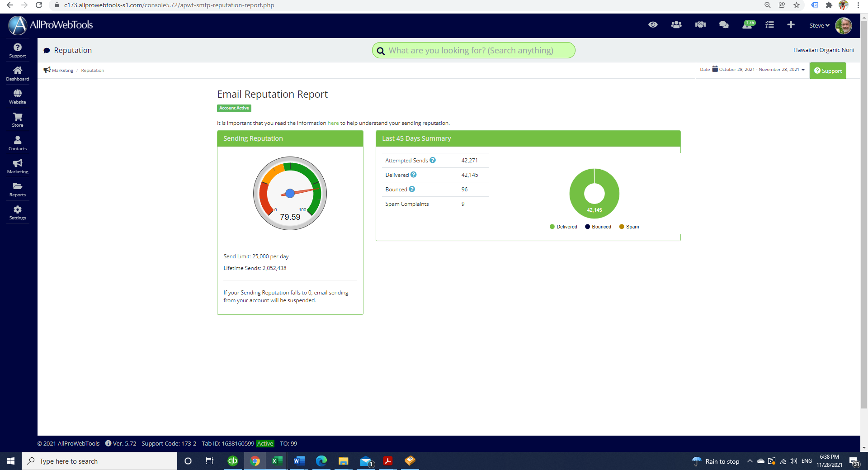Open the Steve user menu

pos(819,25)
